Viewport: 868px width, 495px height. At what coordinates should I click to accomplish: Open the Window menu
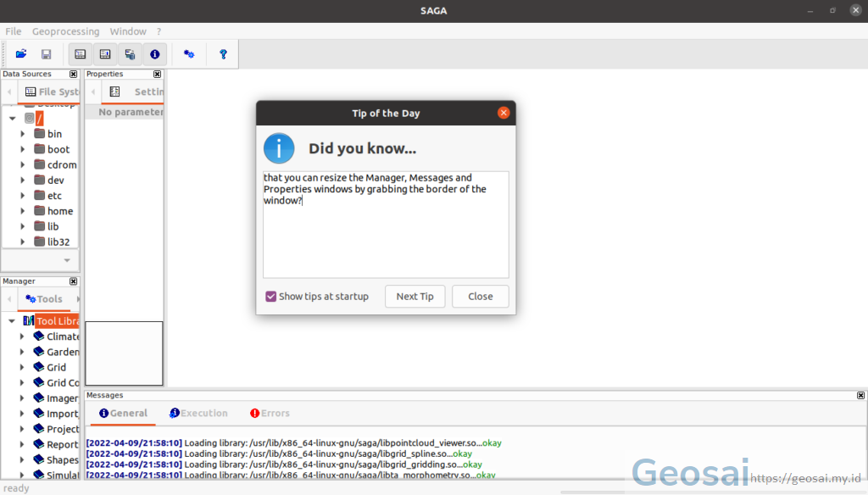tap(128, 31)
